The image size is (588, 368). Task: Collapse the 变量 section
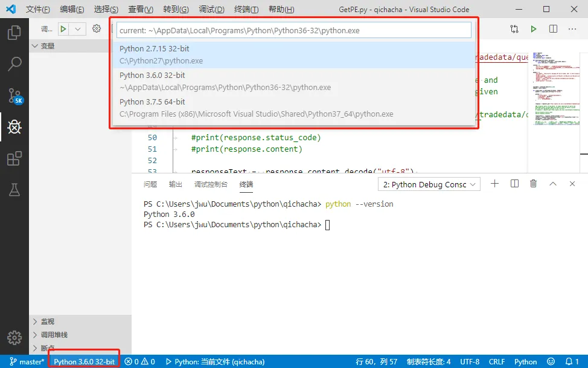[80, 46]
